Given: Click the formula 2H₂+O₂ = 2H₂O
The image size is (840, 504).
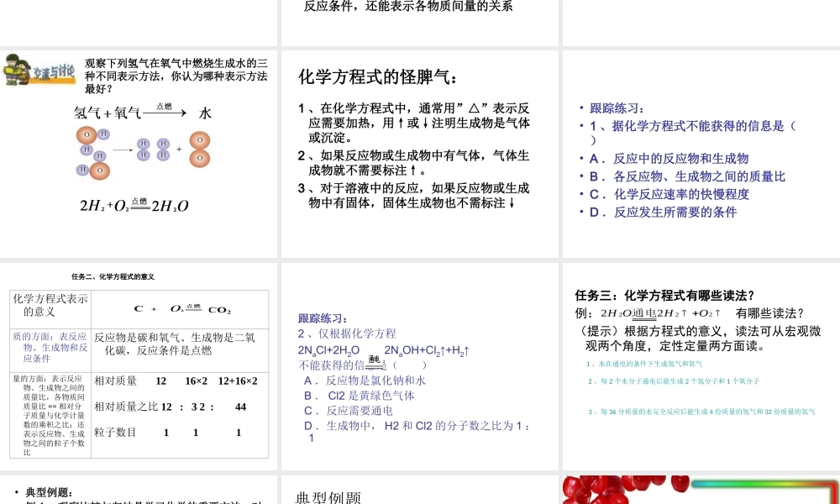Looking at the screenshot, I should pos(134,205).
